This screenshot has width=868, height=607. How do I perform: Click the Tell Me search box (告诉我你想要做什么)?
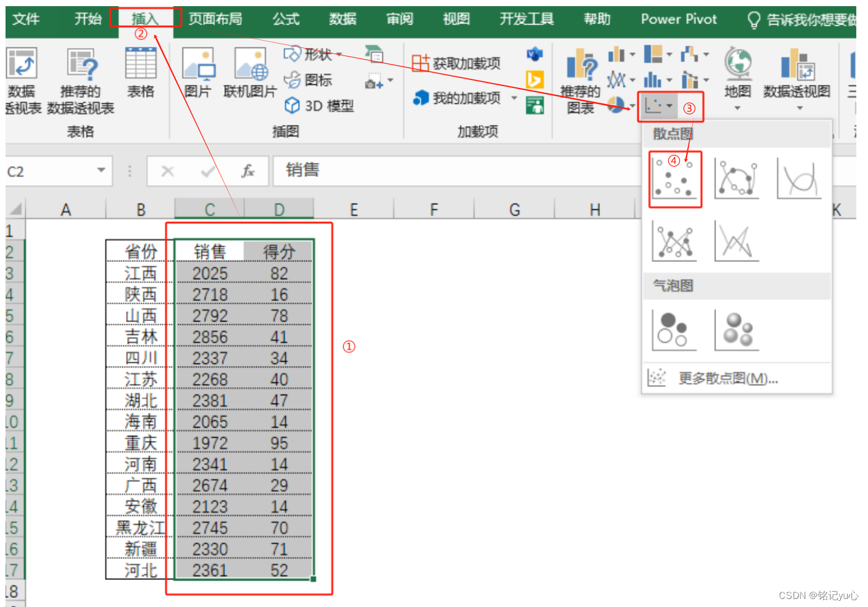(802, 20)
